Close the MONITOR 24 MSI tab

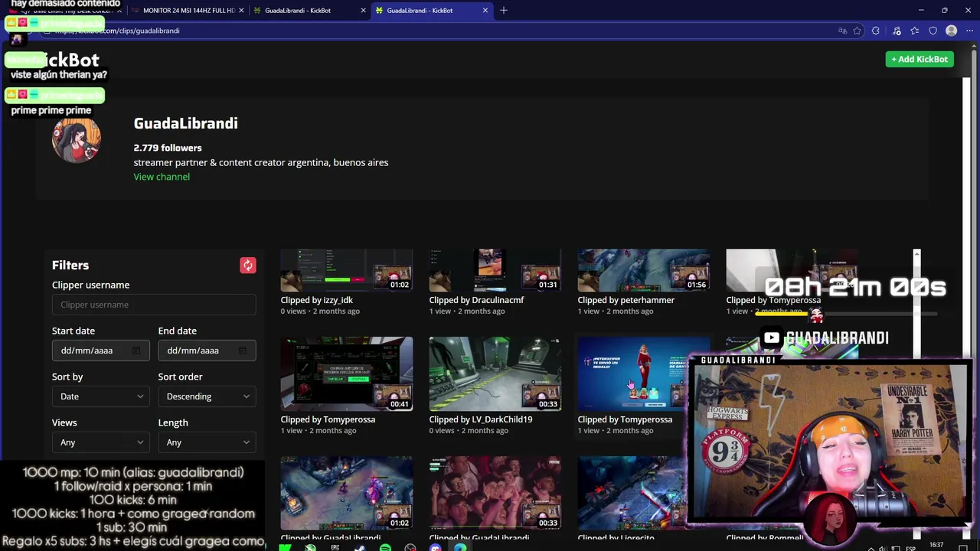241,10
